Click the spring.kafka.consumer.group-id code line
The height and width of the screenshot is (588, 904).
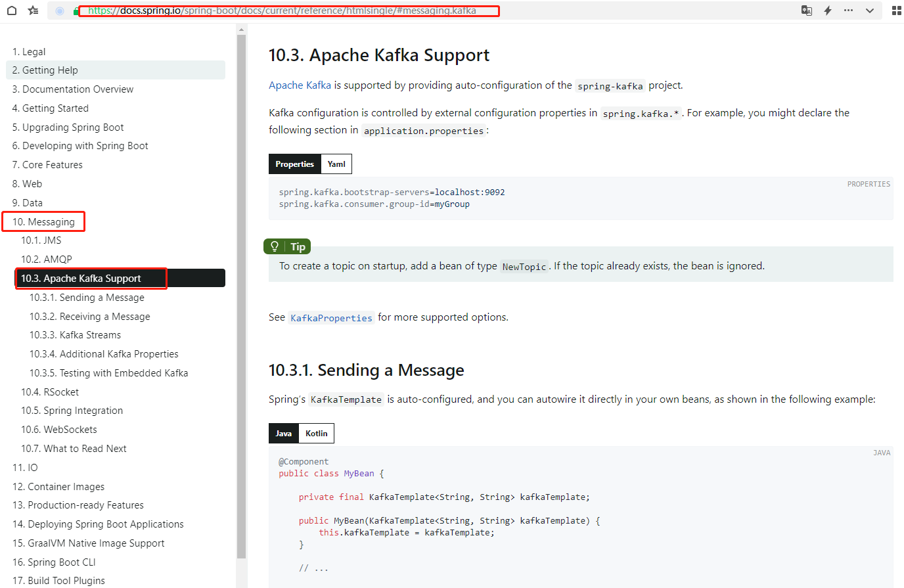click(374, 204)
